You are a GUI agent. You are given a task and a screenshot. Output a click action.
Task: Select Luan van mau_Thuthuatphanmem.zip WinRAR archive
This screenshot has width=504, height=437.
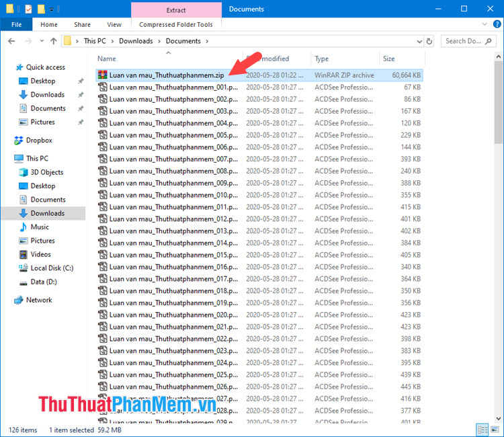(x=259, y=75)
